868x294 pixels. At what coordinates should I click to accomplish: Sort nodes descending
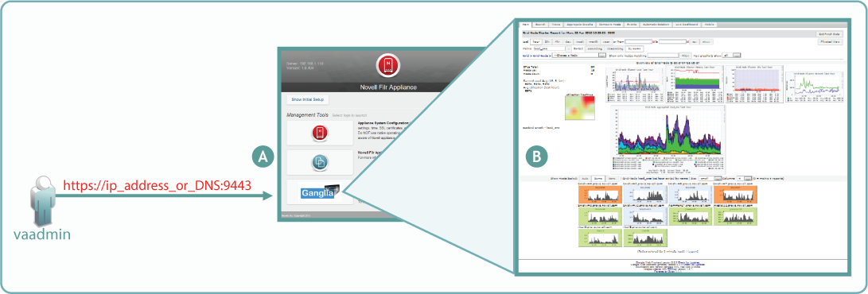coord(615,48)
